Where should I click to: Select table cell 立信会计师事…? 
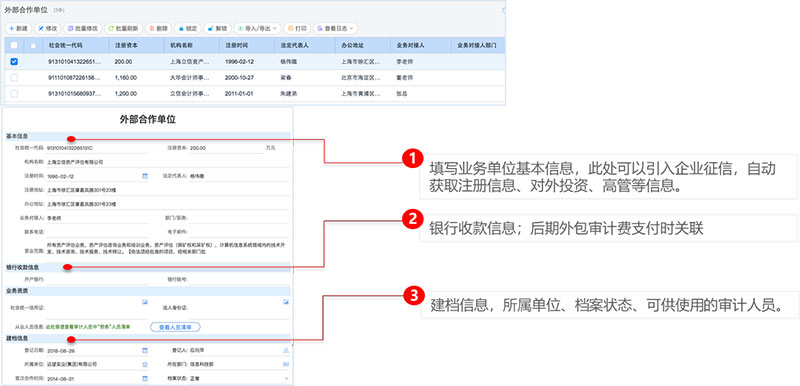pyautogui.click(x=190, y=94)
